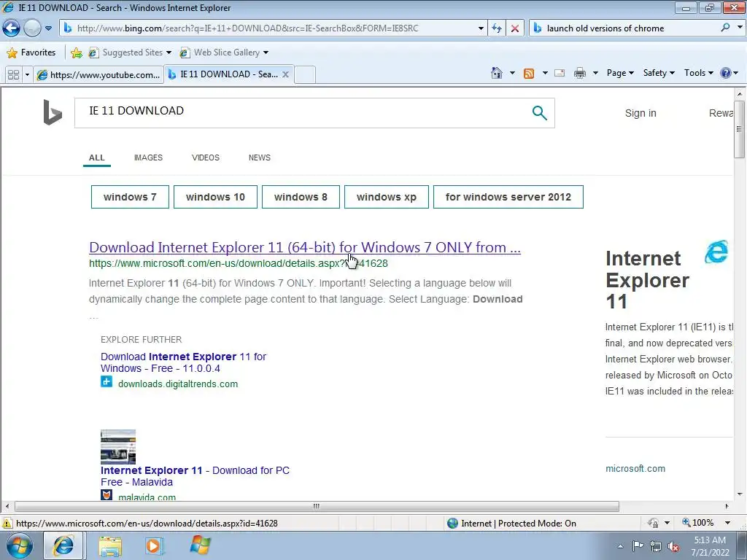Open 'Internet Explorer 11 - Download for PC' link
747x560 pixels.
[195, 476]
